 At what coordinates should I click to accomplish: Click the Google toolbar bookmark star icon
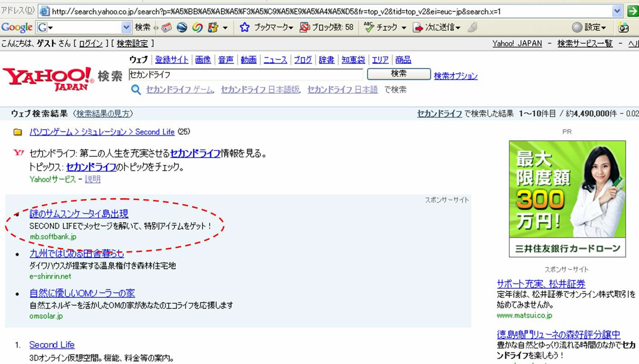pos(245,27)
